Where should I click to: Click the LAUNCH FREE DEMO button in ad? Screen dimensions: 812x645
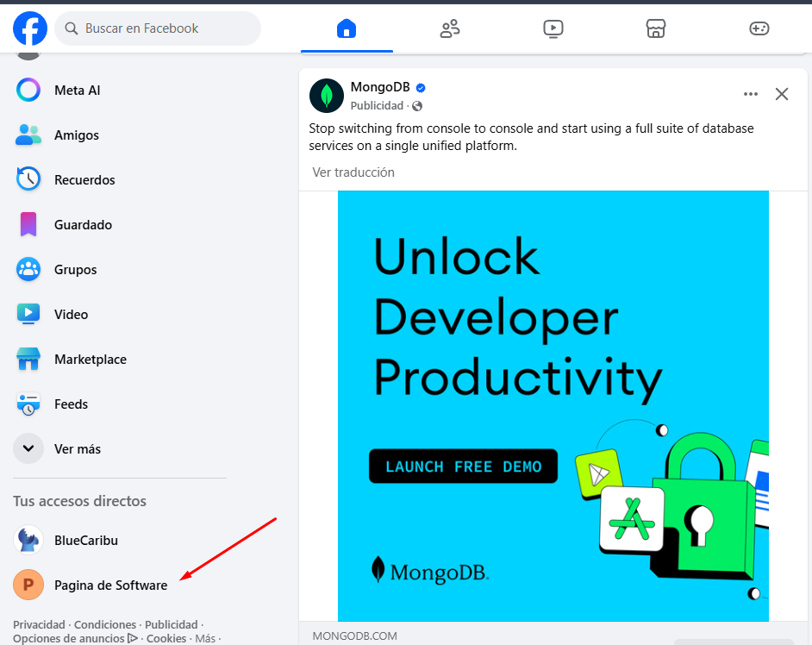tap(463, 467)
